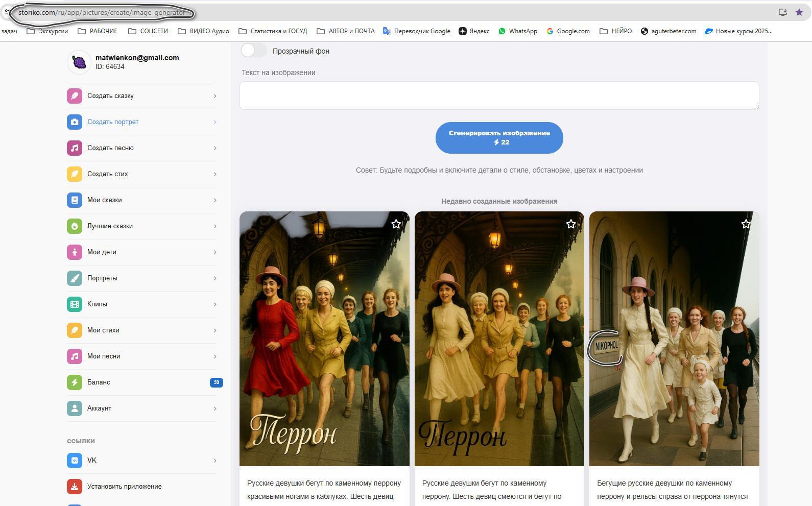This screenshot has width=812, height=506.
Task: Click the VK link icon
Action: (75, 461)
